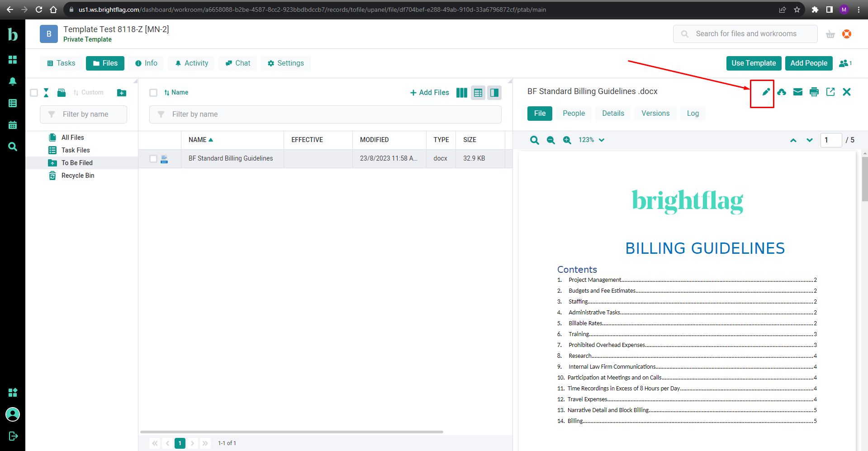Click the search magnifier in the document viewer

(x=535, y=140)
